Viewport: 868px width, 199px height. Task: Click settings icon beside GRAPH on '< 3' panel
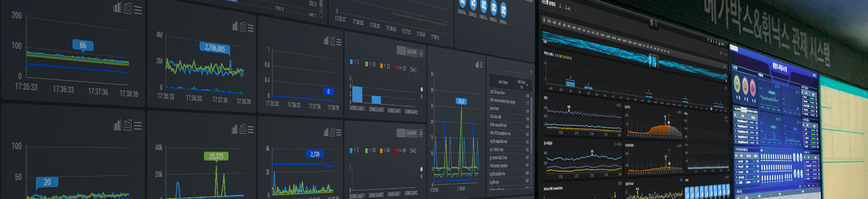pos(421,53)
